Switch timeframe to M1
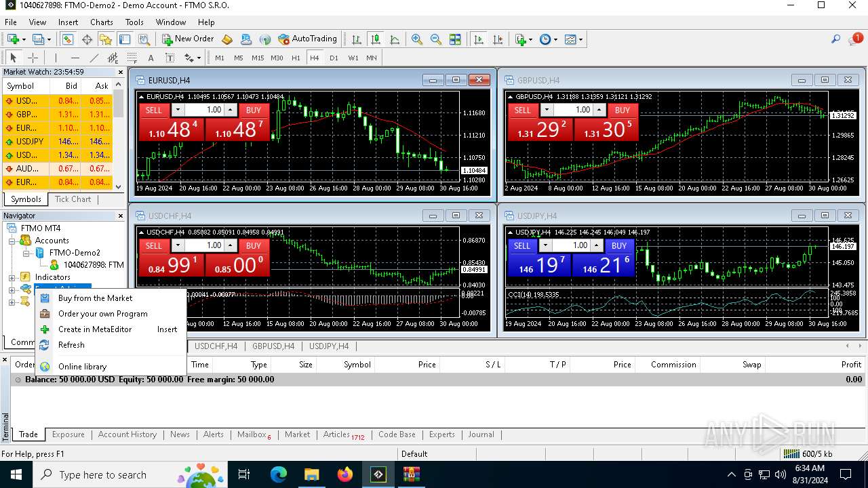 [x=220, y=58]
